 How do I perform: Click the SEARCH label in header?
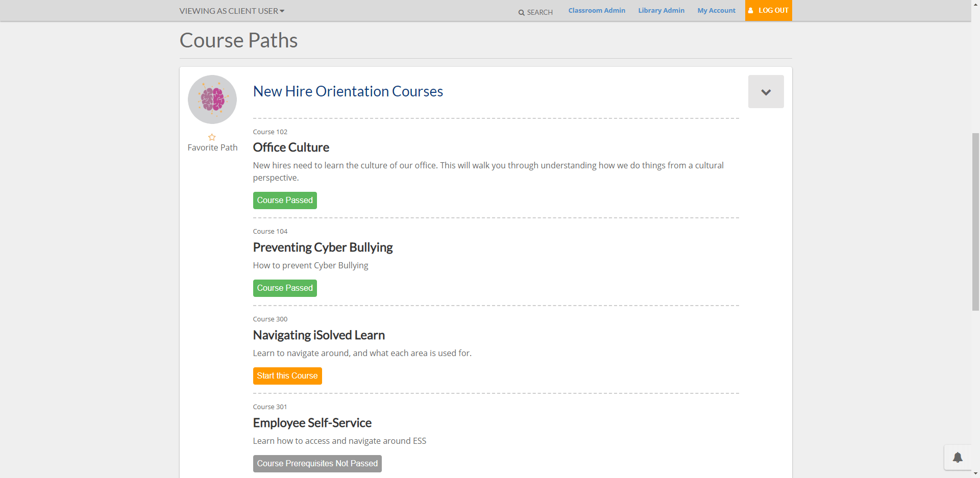[x=540, y=12]
